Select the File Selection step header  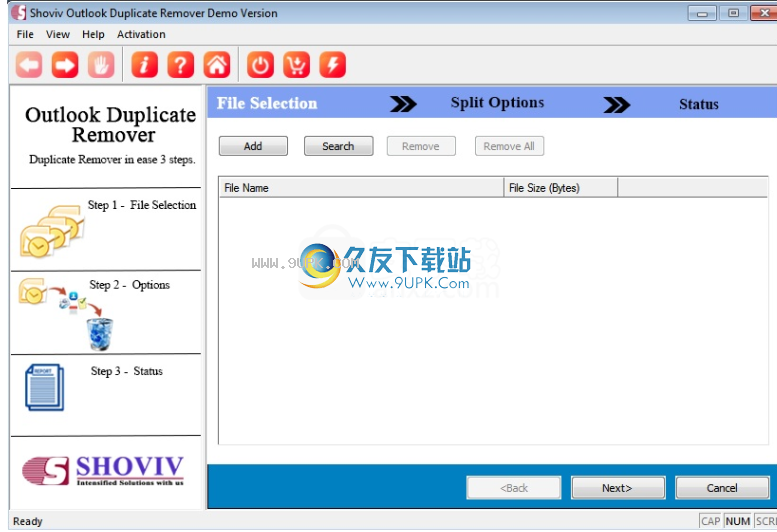(267, 103)
